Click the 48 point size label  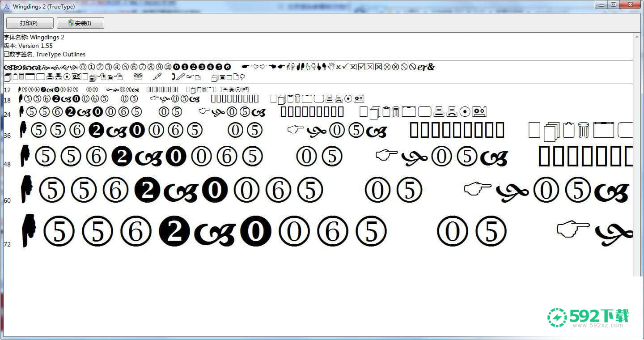(x=7, y=164)
